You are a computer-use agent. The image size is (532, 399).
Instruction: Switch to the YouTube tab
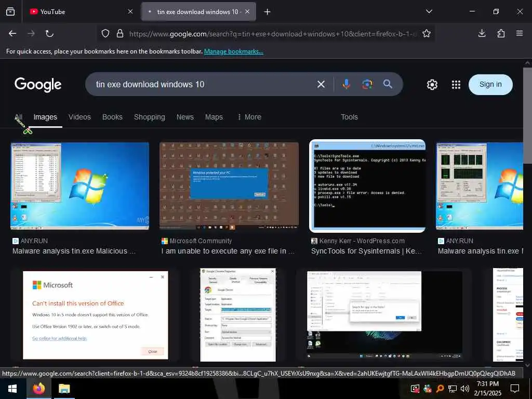81,11
